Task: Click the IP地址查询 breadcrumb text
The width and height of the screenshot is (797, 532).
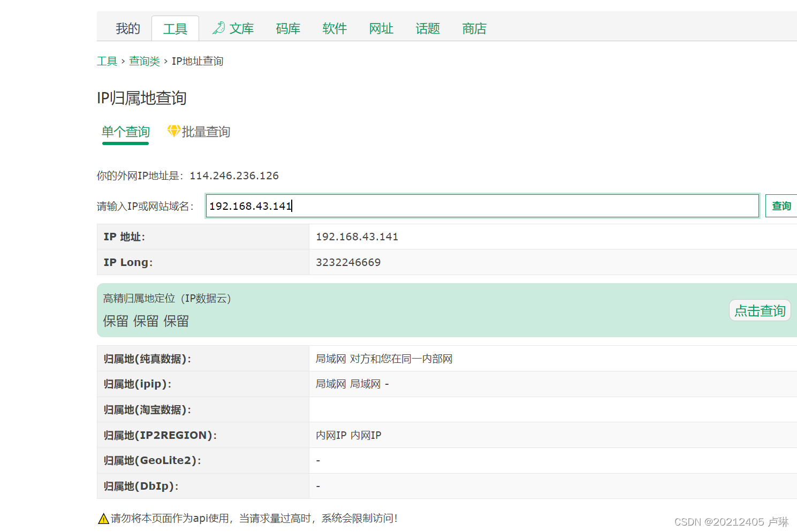Action: pos(198,61)
